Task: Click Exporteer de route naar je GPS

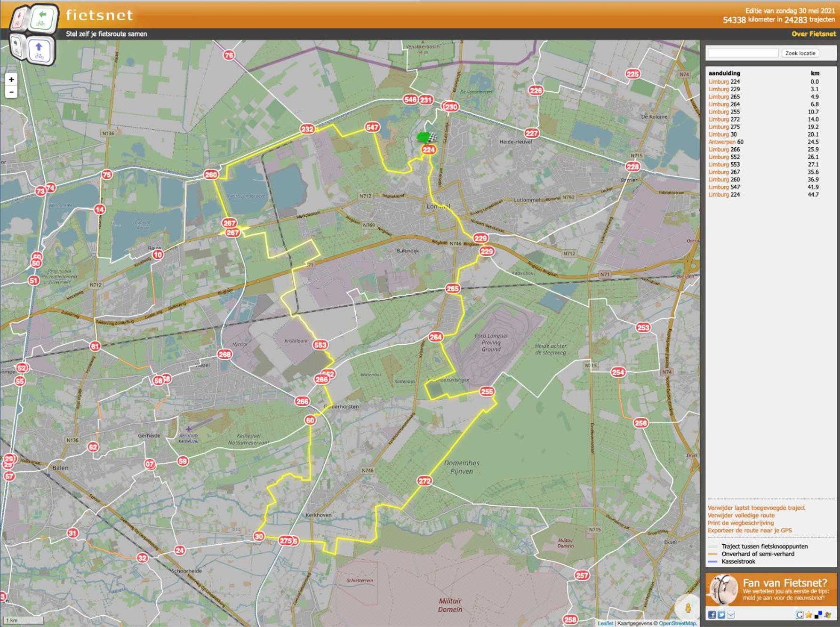Action: coord(750,530)
